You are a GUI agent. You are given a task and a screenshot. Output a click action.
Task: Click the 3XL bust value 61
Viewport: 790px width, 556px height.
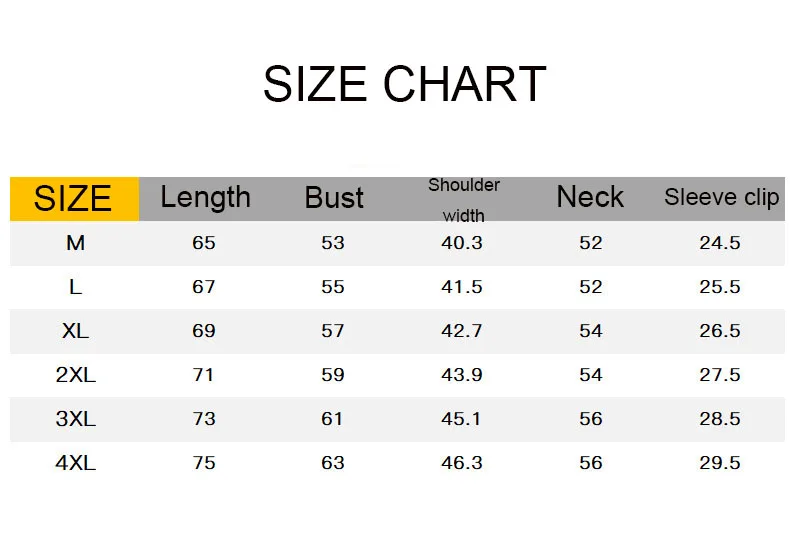(x=333, y=419)
